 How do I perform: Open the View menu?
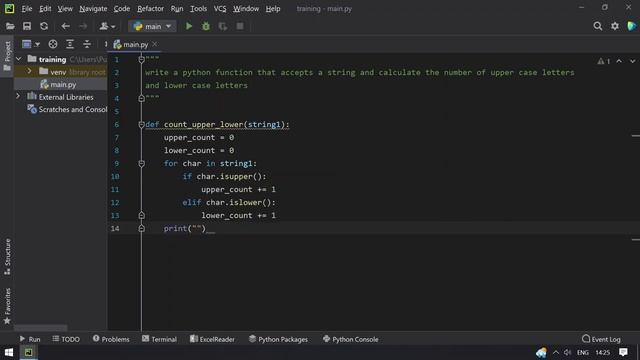[65, 9]
